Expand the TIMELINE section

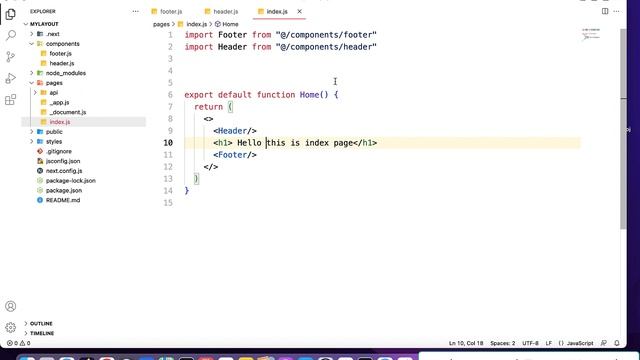click(42, 333)
